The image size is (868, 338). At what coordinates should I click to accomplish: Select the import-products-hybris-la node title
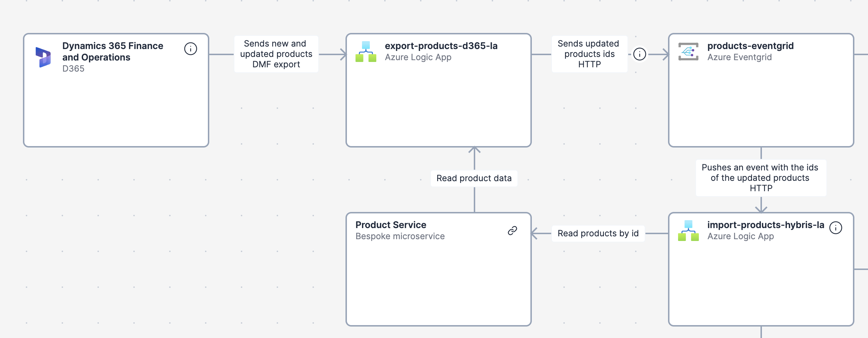[x=766, y=225]
